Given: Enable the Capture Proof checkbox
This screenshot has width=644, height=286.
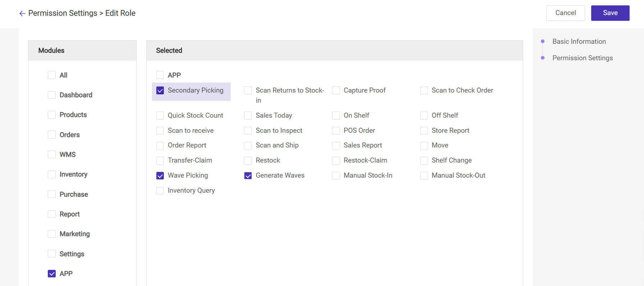Looking at the screenshot, I should [336, 91].
